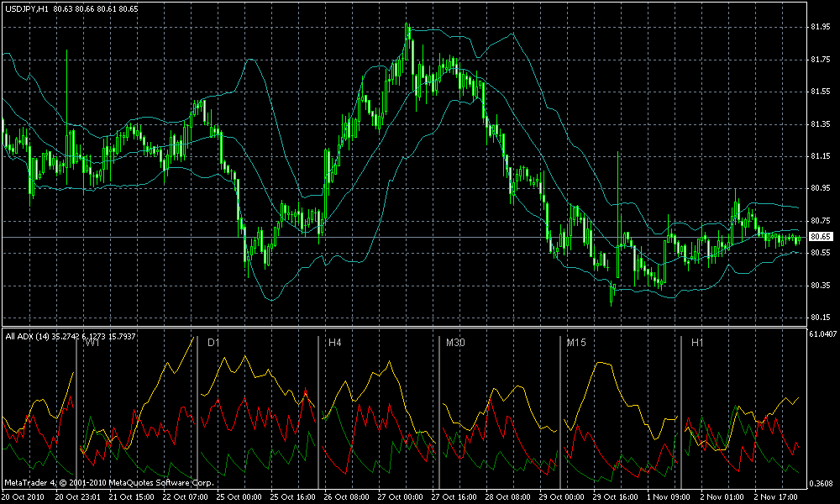Select the 81.35 price scale value
Screen dimensions: 840x504
(820, 124)
